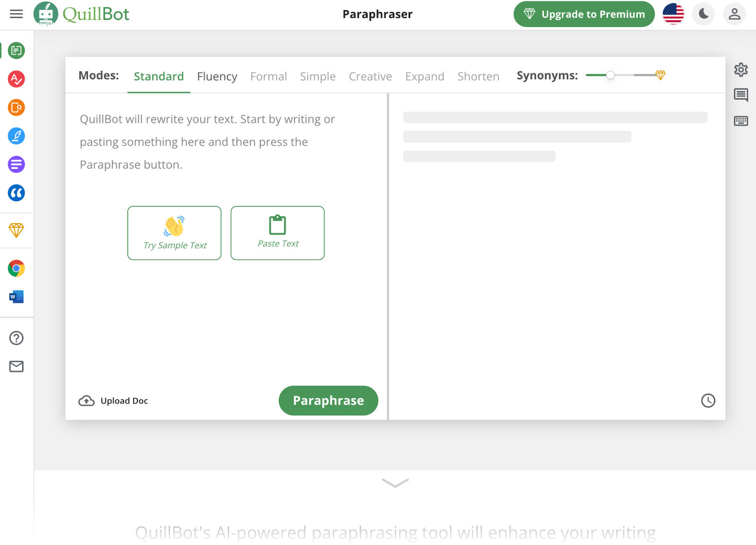
Task: Open the user account profile icon
Action: [x=734, y=14]
